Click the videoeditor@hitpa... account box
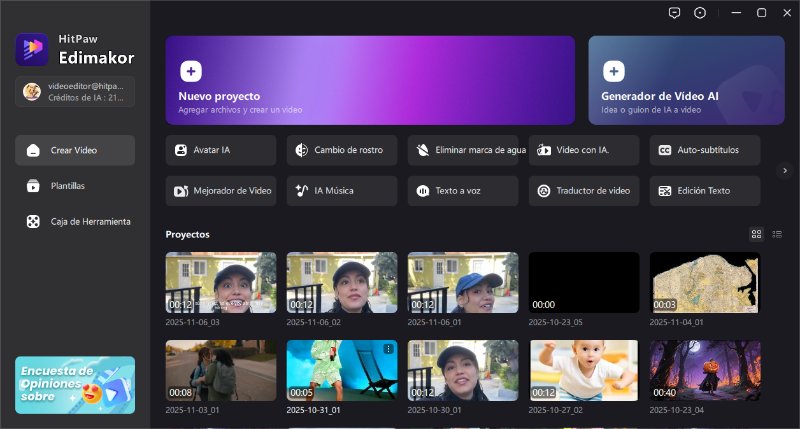The image size is (800, 429). (75, 92)
